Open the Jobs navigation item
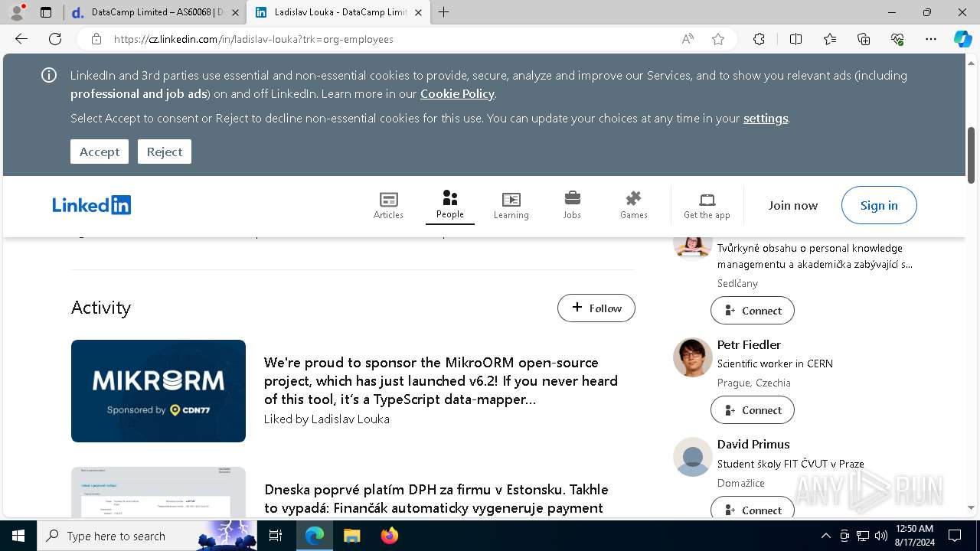Screen dimensions: 980x551 coord(572,205)
